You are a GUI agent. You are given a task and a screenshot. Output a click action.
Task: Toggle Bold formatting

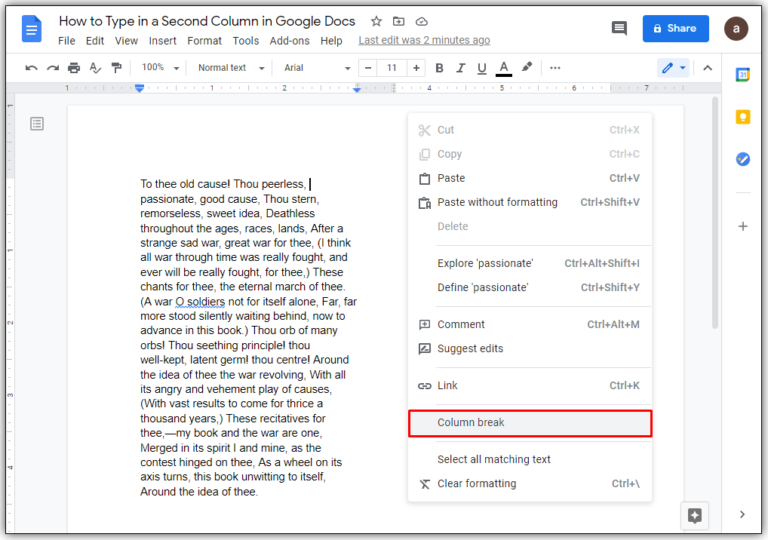click(x=439, y=68)
